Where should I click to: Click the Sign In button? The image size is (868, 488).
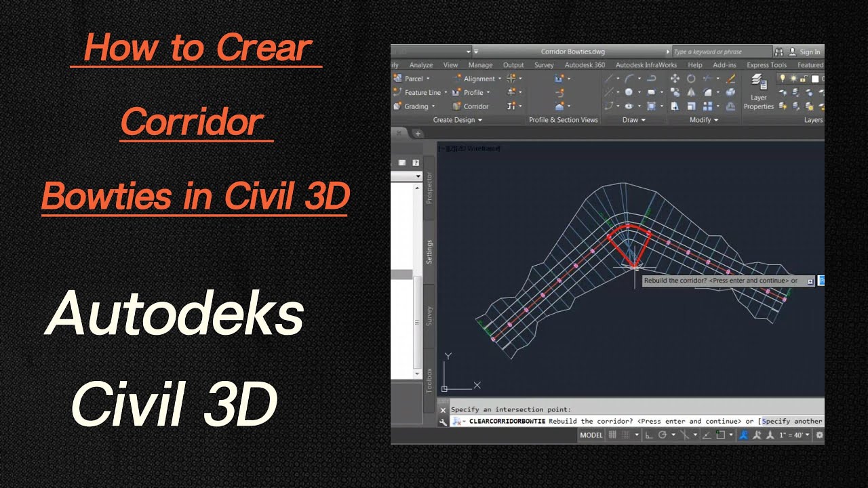click(805, 52)
